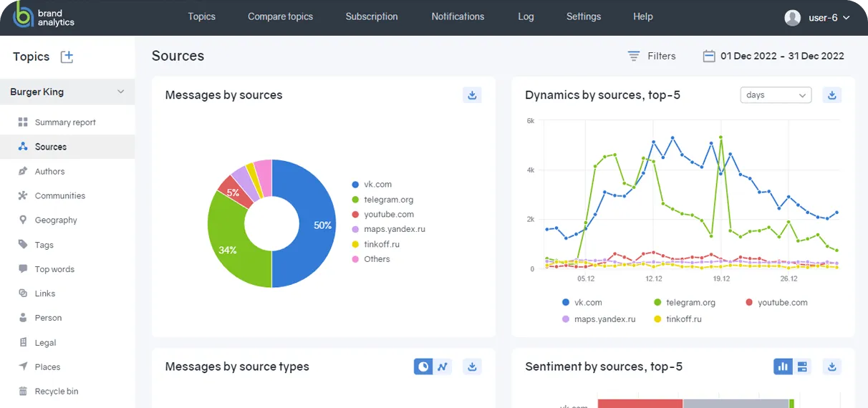Image resolution: width=868 pixels, height=408 pixels.
Task: Open the Log menu
Action: pos(526,16)
